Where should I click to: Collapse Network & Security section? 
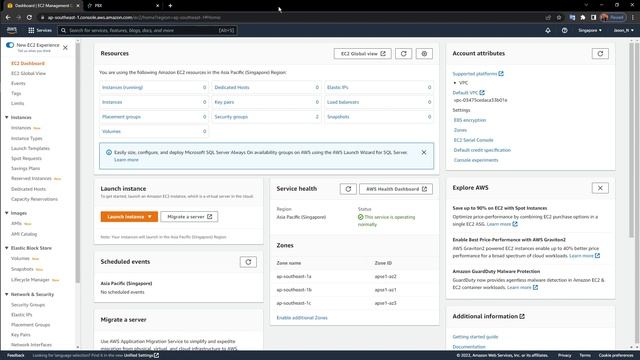pos(7,294)
